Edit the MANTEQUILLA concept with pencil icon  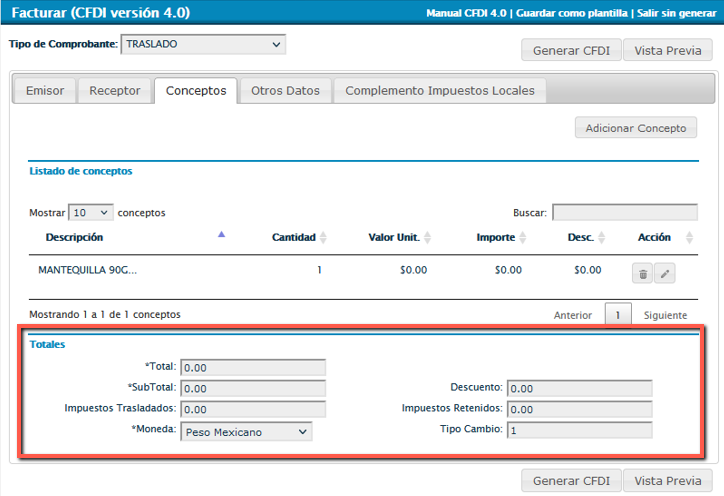coord(665,273)
